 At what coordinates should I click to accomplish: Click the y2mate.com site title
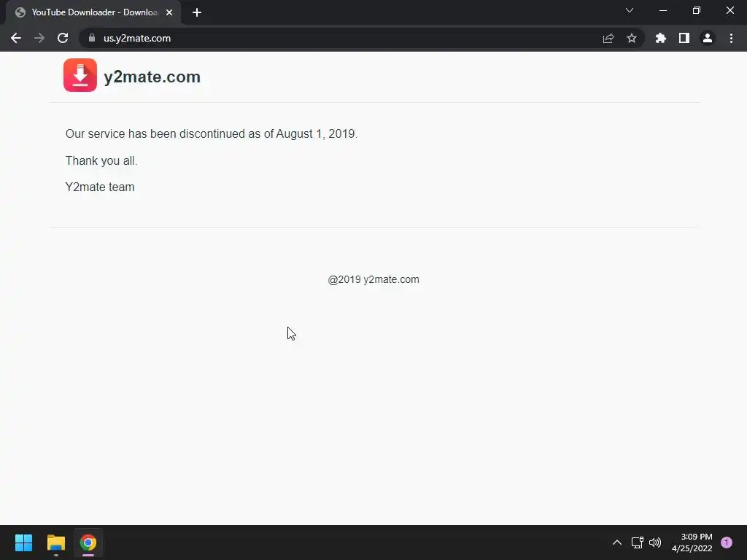click(152, 77)
